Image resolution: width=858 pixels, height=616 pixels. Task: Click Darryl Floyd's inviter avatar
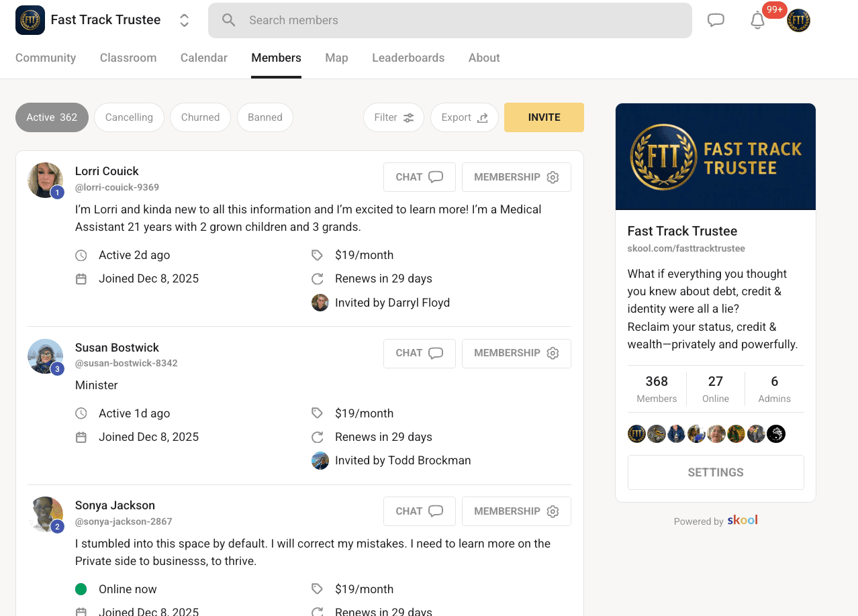320,303
